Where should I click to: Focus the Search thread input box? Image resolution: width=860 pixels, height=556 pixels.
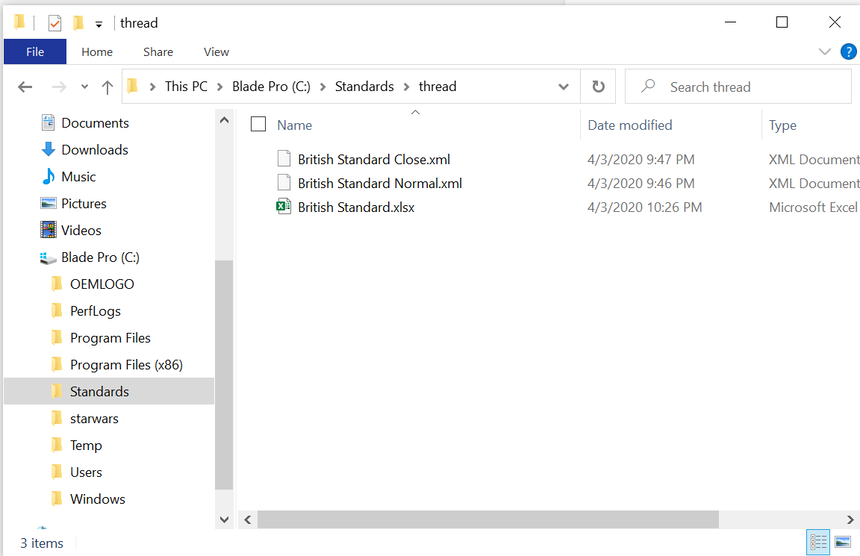pos(738,87)
